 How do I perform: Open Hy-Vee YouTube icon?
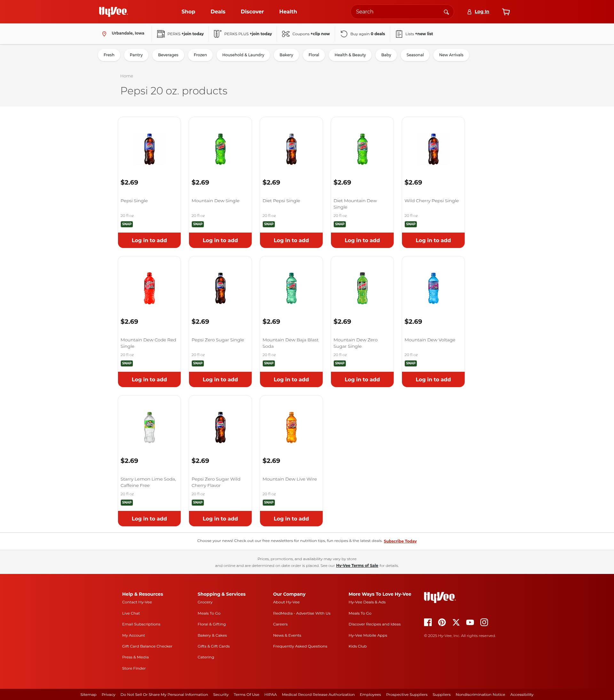[470, 622]
